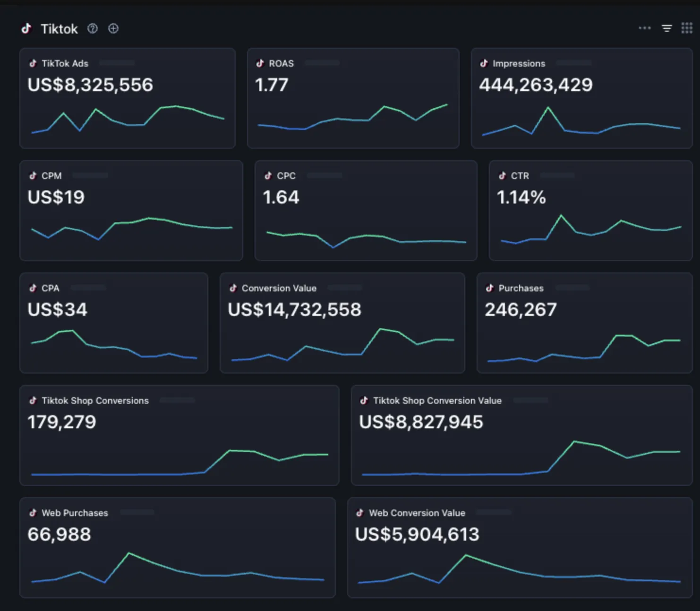Select the Tiktok Shop Conversions count 179,279
The height and width of the screenshot is (611, 700).
(62, 422)
